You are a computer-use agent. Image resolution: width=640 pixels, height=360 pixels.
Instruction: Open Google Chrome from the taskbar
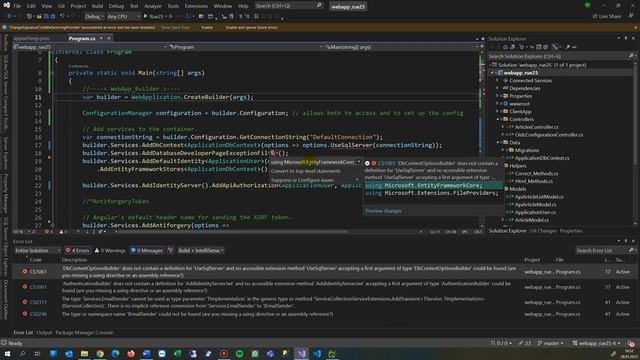(100, 353)
